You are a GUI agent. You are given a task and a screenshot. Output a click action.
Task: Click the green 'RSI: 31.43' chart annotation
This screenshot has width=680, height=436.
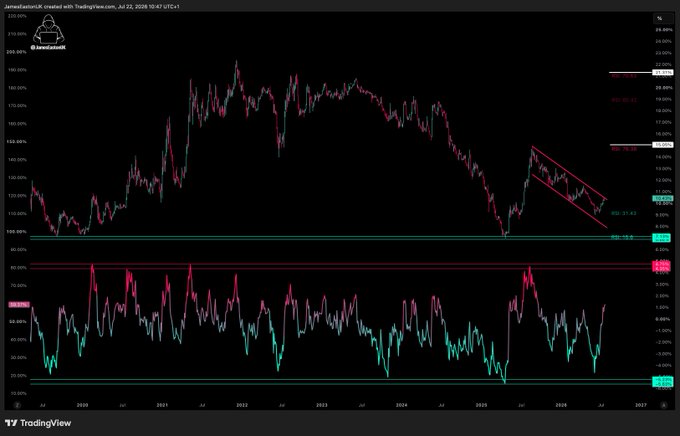coord(624,213)
